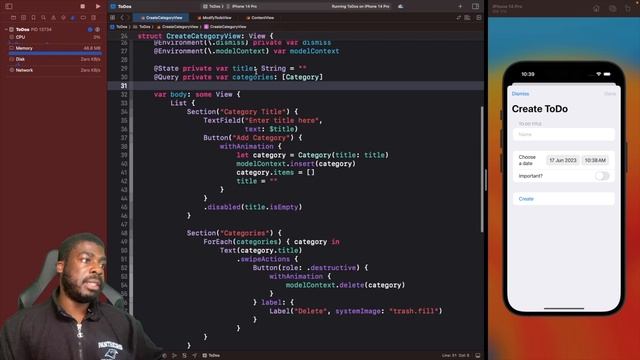The height and width of the screenshot is (360, 640).
Task: Click line number 31 in the gutter
Action: tap(124, 86)
